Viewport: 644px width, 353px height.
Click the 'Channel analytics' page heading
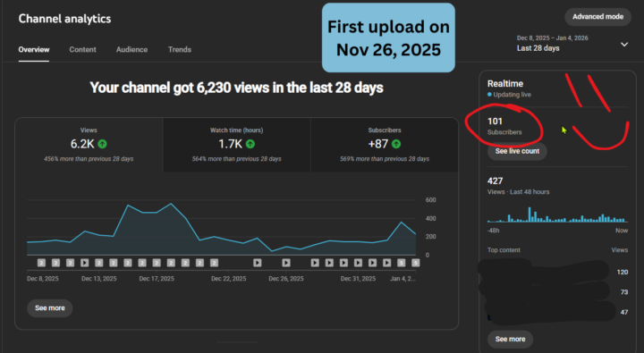pos(64,19)
